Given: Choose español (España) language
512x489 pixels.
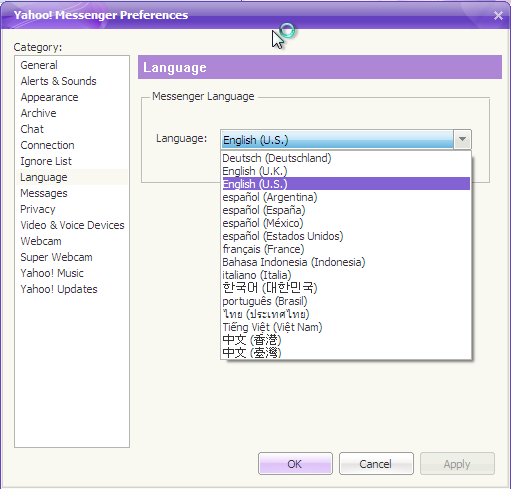Looking at the screenshot, I should (346, 210).
